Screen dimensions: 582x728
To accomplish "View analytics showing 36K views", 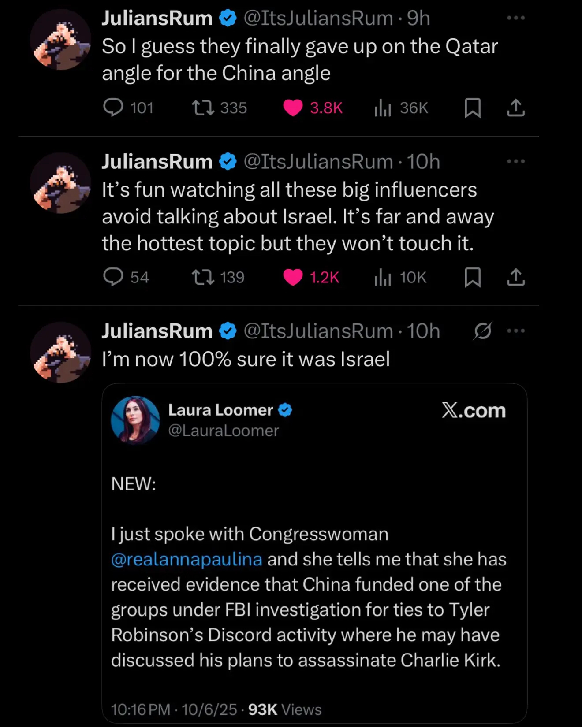I will (383, 108).
